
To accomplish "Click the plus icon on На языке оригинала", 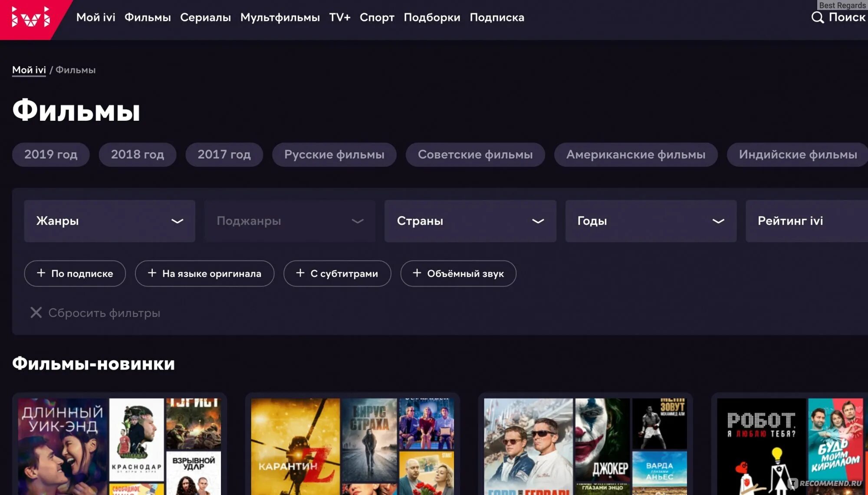I will [152, 273].
